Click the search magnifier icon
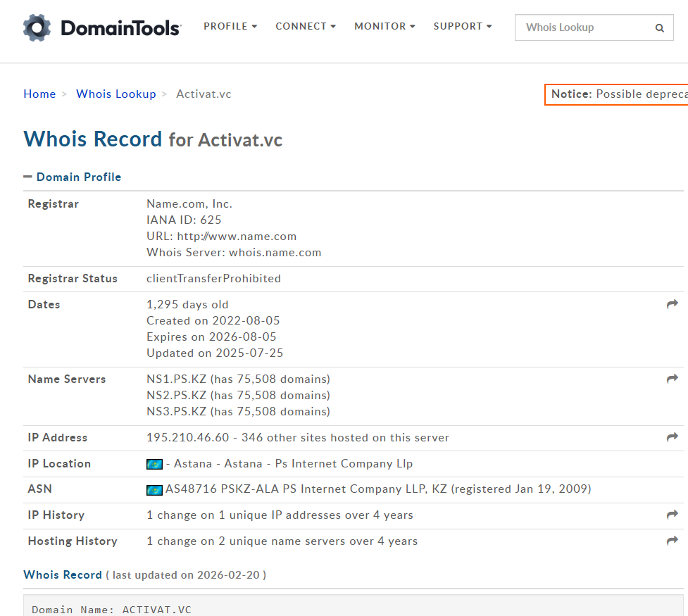 click(x=659, y=28)
